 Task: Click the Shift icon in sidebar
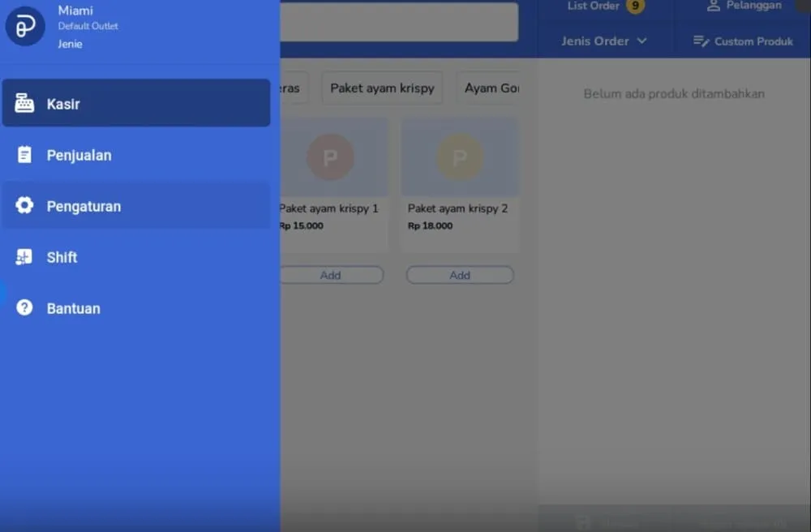pyautogui.click(x=24, y=257)
